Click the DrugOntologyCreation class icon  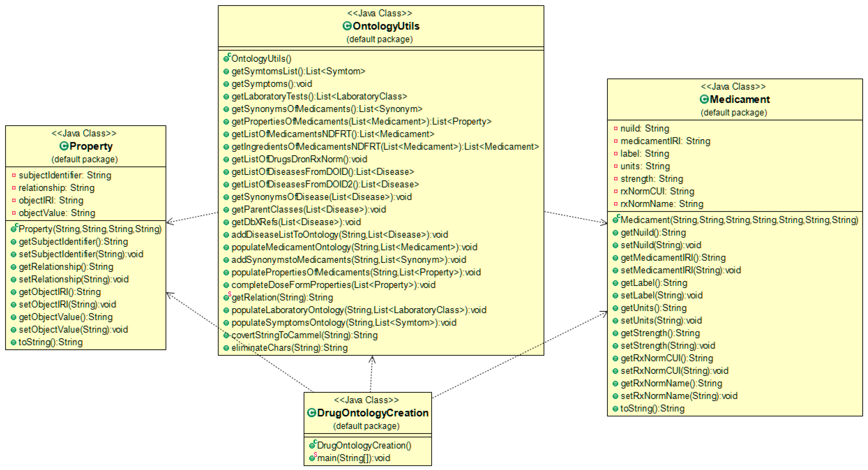[312, 413]
